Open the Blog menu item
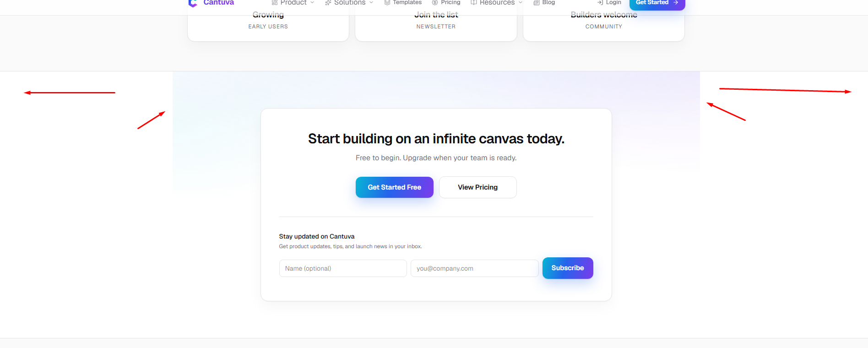 pos(544,3)
